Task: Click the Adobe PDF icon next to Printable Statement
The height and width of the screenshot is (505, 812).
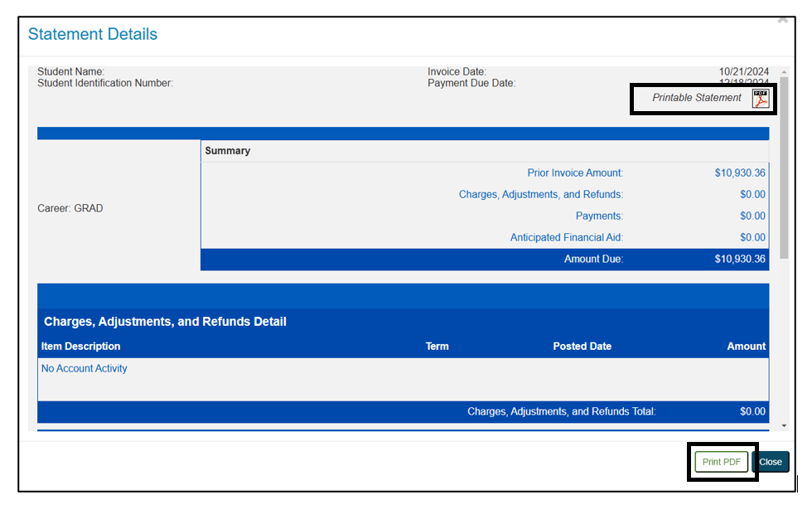Action: 761,97
